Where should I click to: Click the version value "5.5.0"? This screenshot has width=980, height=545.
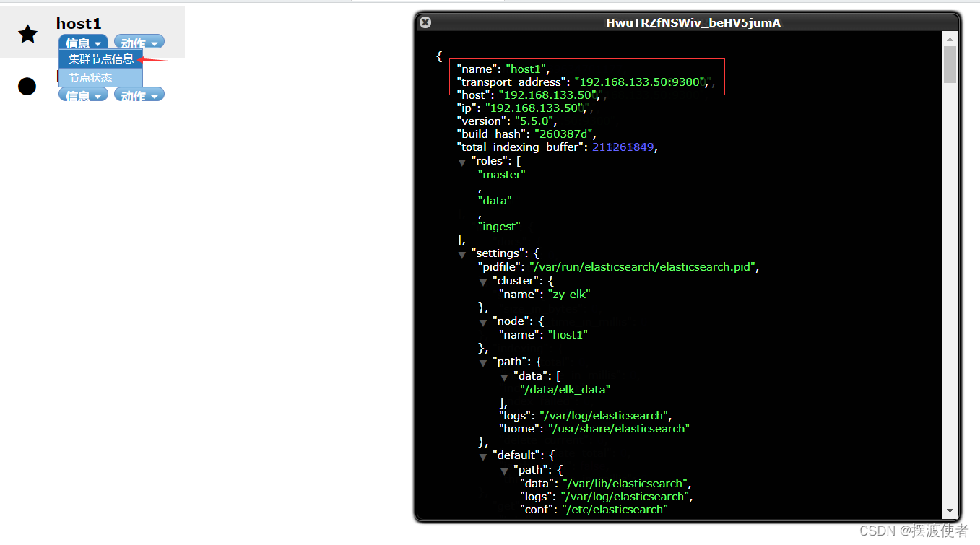pyautogui.click(x=534, y=121)
